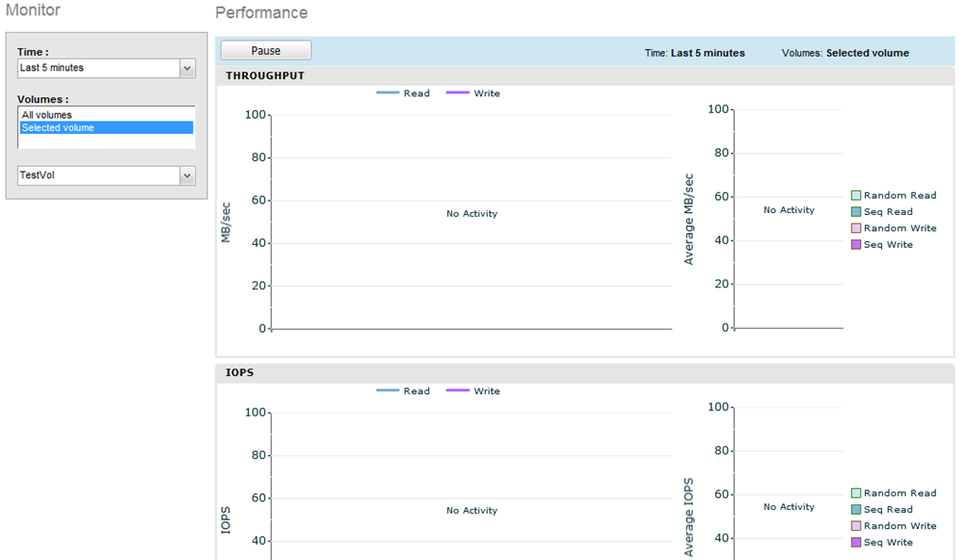Click Seq Write swatch in IOPS legend

(856, 542)
